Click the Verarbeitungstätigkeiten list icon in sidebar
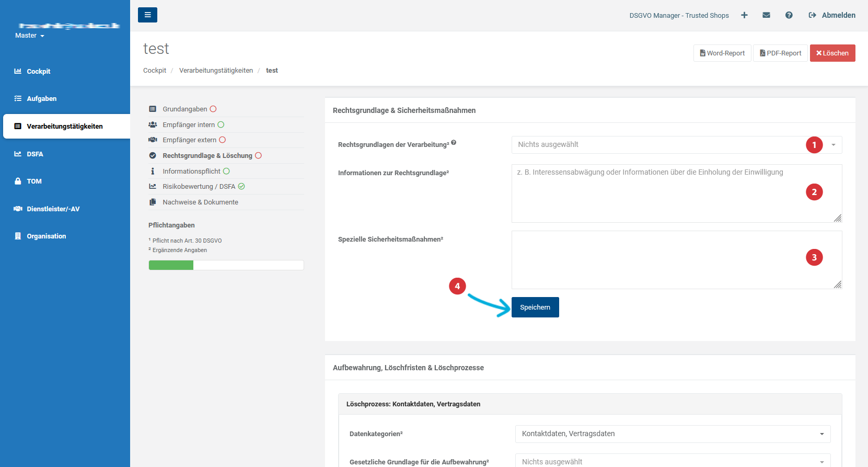 click(18, 126)
